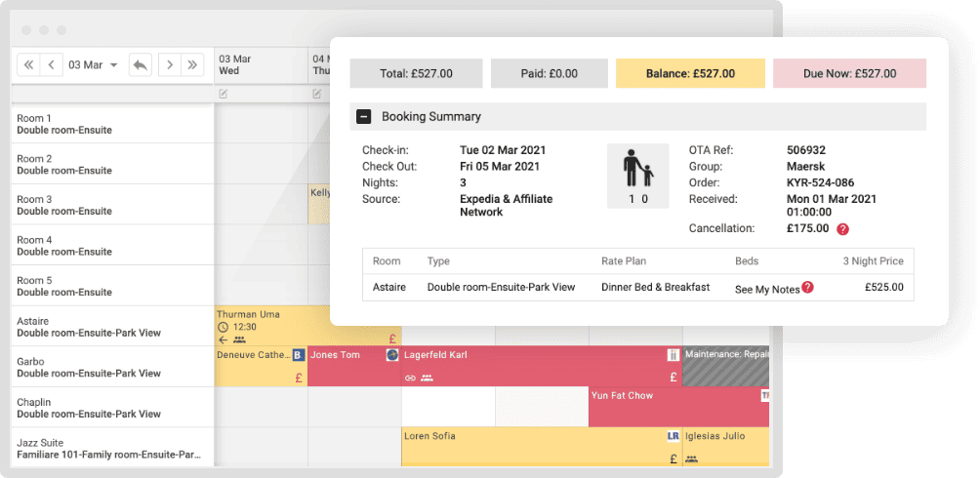Click the Double room-Ensuite-Park View type cell

(x=502, y=288)
